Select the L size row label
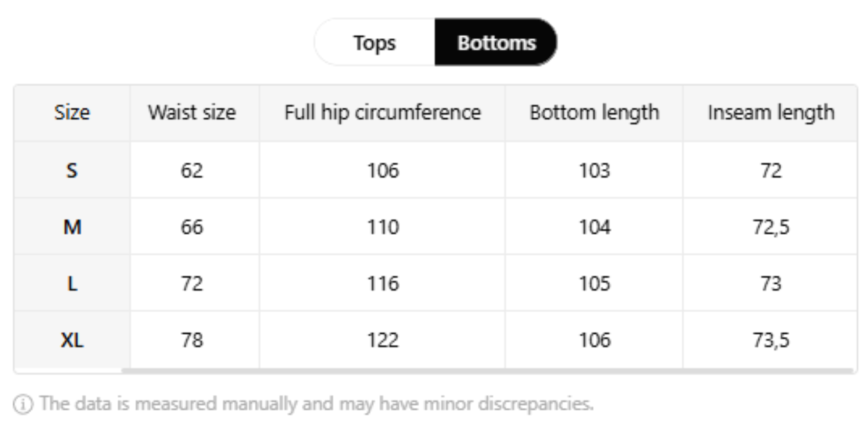This screenshot has height=423, width=868. (72, 284)
